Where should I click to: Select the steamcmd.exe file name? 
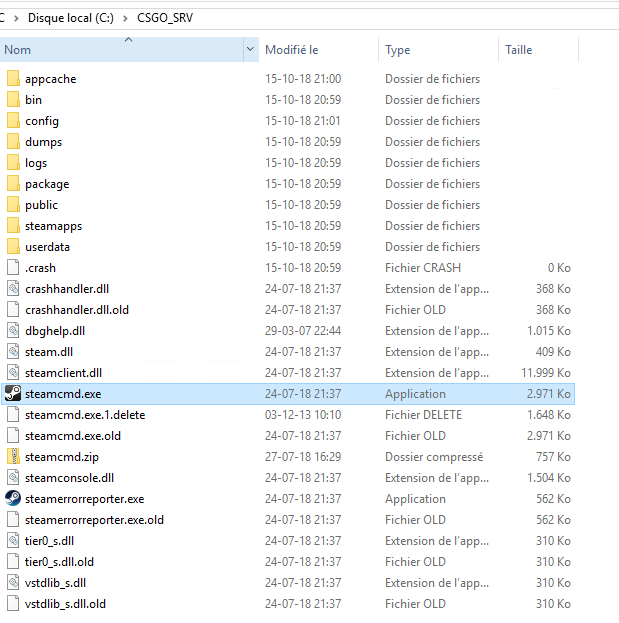click(63, 394)
